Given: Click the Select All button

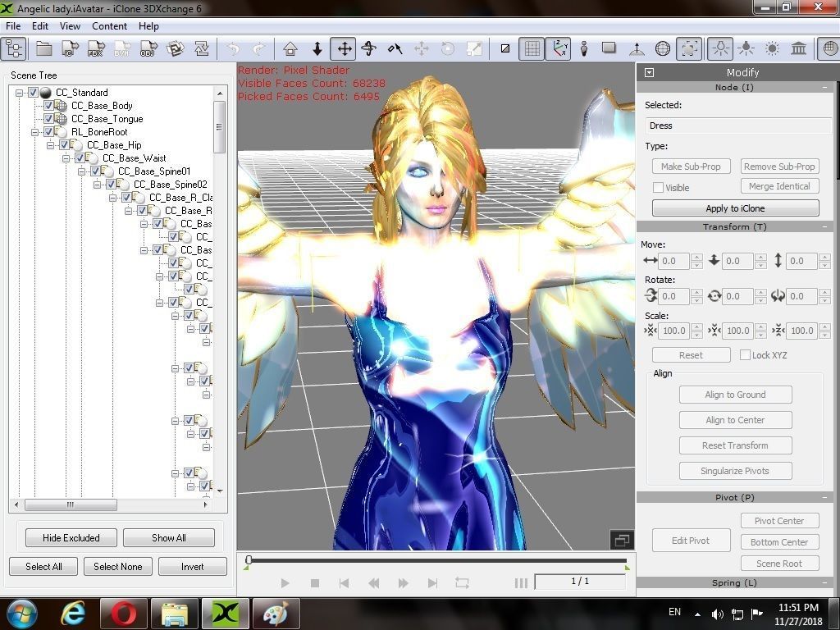Looking at the screenshot, I should (x=43, y=566).
